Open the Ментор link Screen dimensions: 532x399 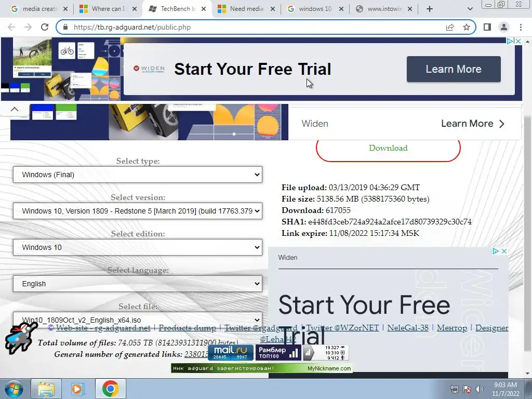point(452,328)
